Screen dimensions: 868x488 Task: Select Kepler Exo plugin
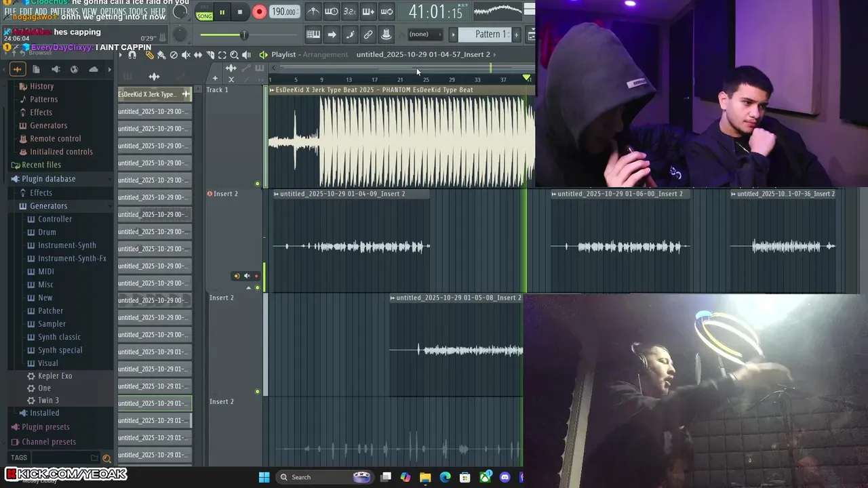tap(55, 375)
